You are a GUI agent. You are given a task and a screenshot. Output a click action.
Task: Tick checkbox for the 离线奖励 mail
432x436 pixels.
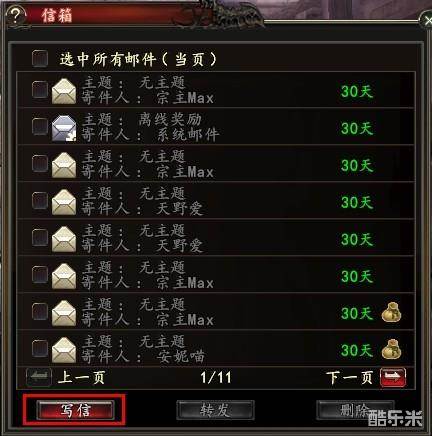[x=40, y=126]
